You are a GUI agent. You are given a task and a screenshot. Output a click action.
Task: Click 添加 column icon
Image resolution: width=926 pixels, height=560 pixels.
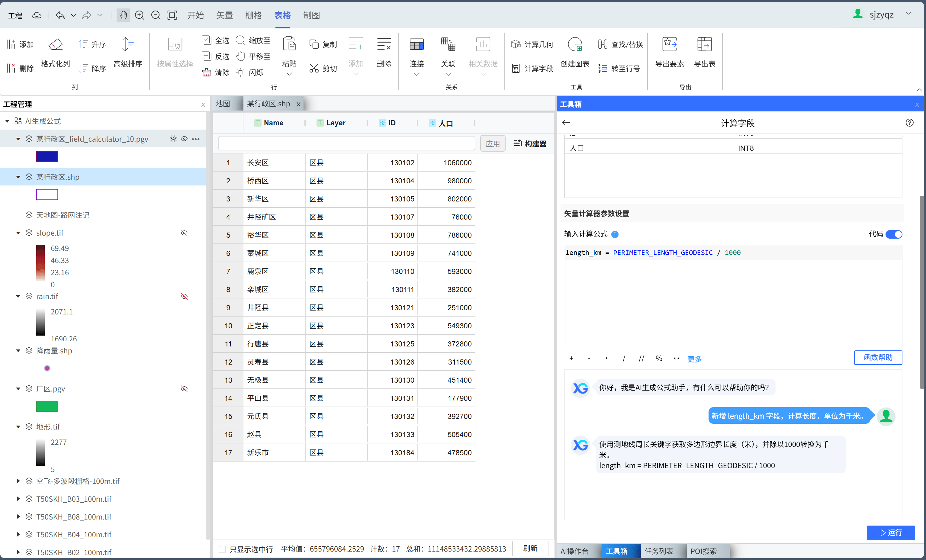(x=11, y=44)
